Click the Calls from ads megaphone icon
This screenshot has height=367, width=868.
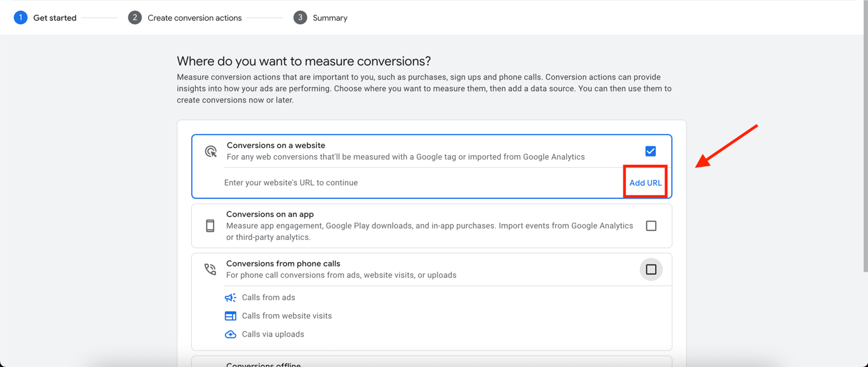(231, 298)
